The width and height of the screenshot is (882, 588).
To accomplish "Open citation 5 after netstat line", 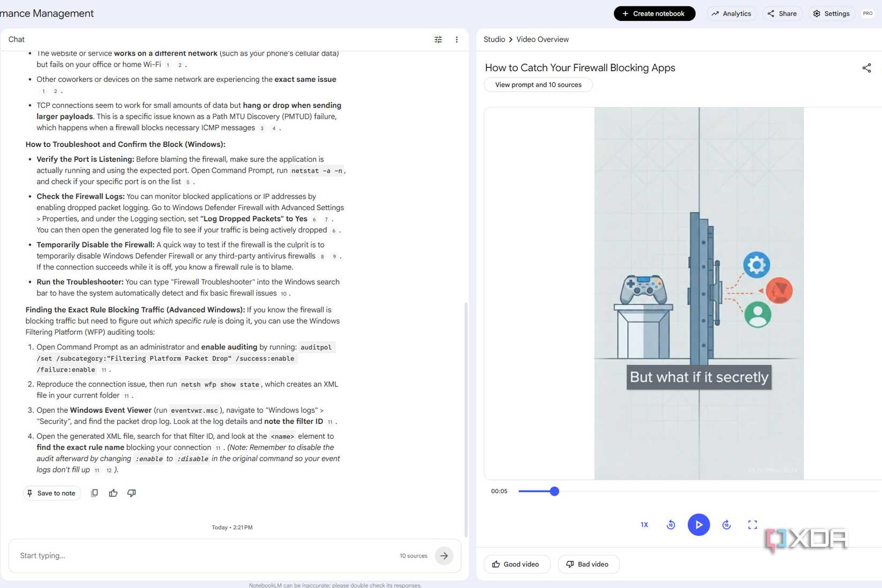I will (188, 182).
